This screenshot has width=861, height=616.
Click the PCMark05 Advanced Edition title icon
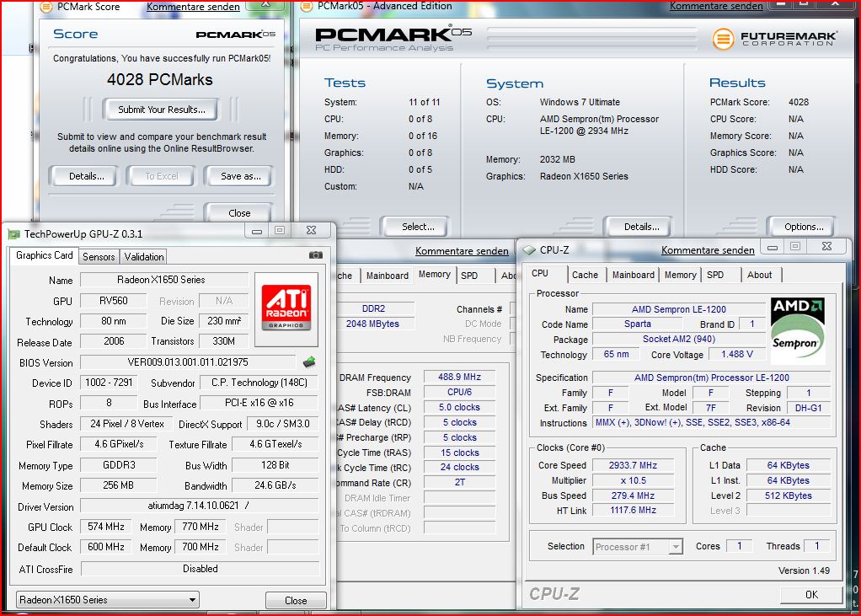point(307,7)
